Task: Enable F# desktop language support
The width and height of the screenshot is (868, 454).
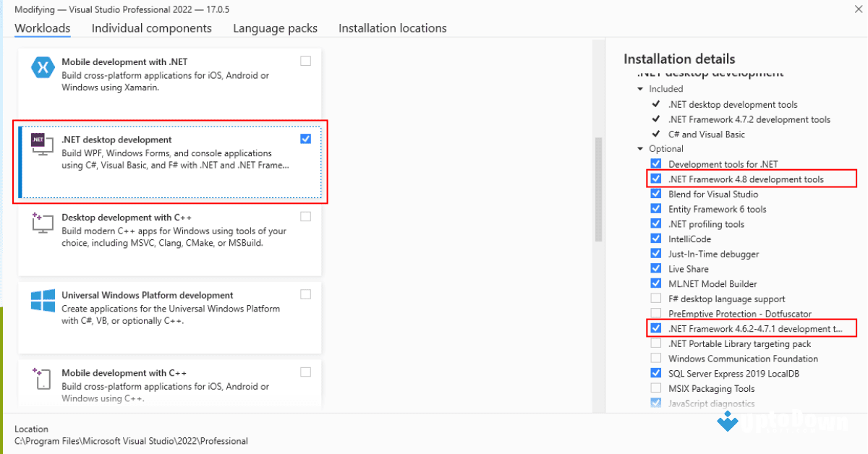Action: pyautogui.click(x=655, y=298)
